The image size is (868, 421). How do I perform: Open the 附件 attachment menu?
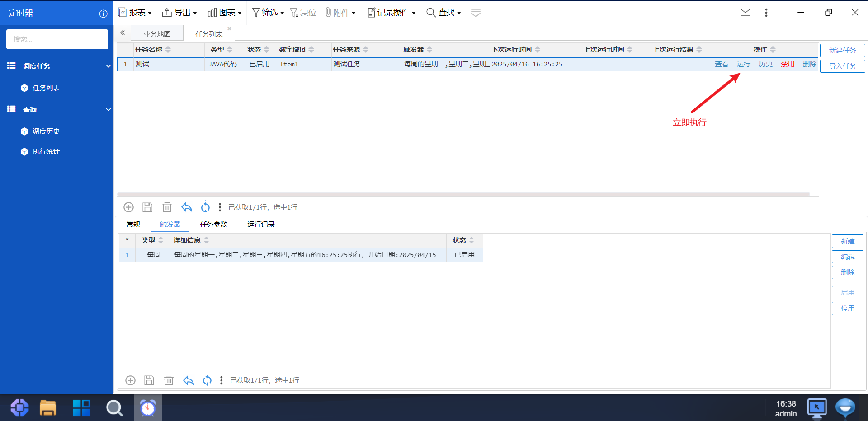pyautogui.click(x=340, y=13)
